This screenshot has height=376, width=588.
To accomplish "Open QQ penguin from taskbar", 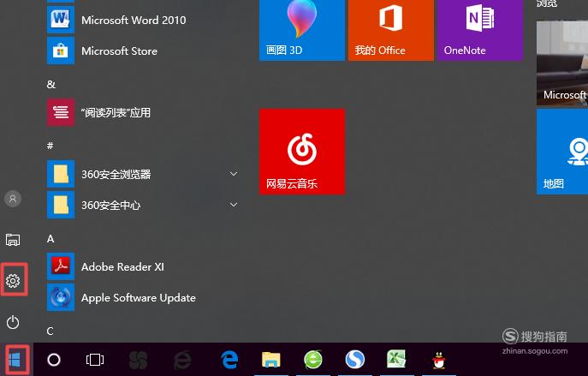I will point(438,361).
